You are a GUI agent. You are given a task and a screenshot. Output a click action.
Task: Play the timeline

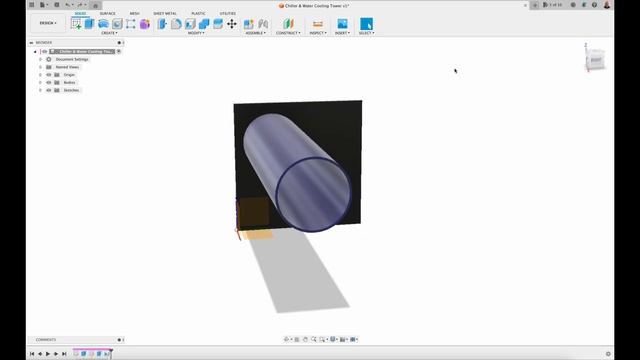[48, 354]
